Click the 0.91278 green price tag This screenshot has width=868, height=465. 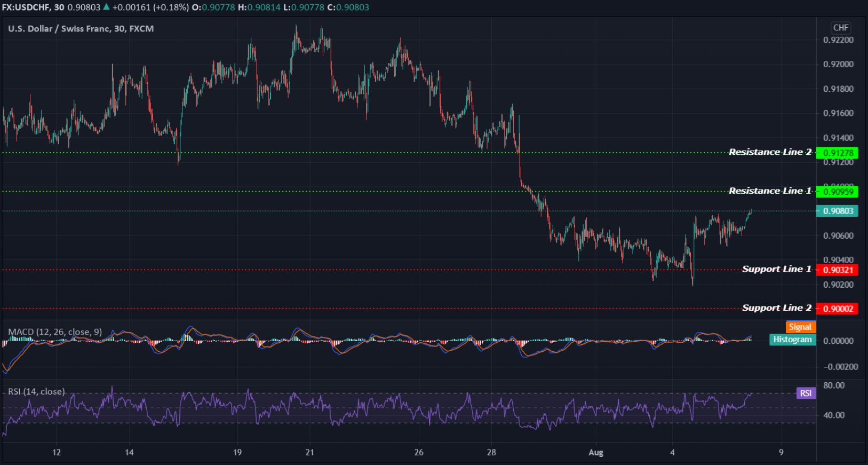click(838, 153)
